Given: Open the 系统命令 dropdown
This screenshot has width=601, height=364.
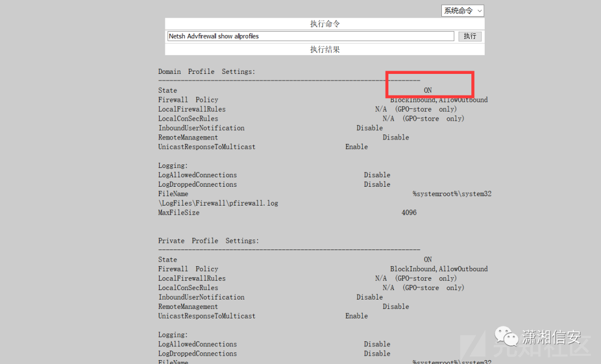Looking at the screenshot, I should pyautogui.click(x=462, y=11).
